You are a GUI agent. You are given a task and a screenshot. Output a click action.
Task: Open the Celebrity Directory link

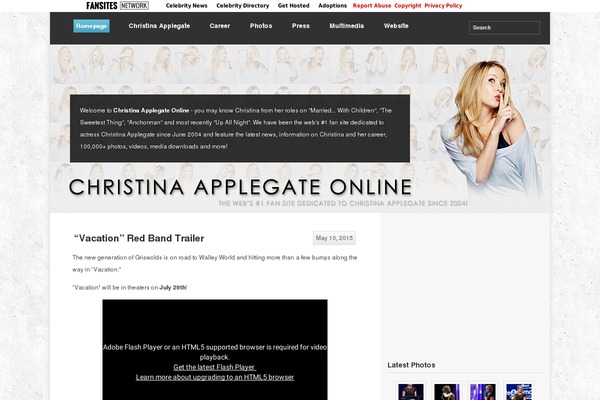(x=243, y=6)
